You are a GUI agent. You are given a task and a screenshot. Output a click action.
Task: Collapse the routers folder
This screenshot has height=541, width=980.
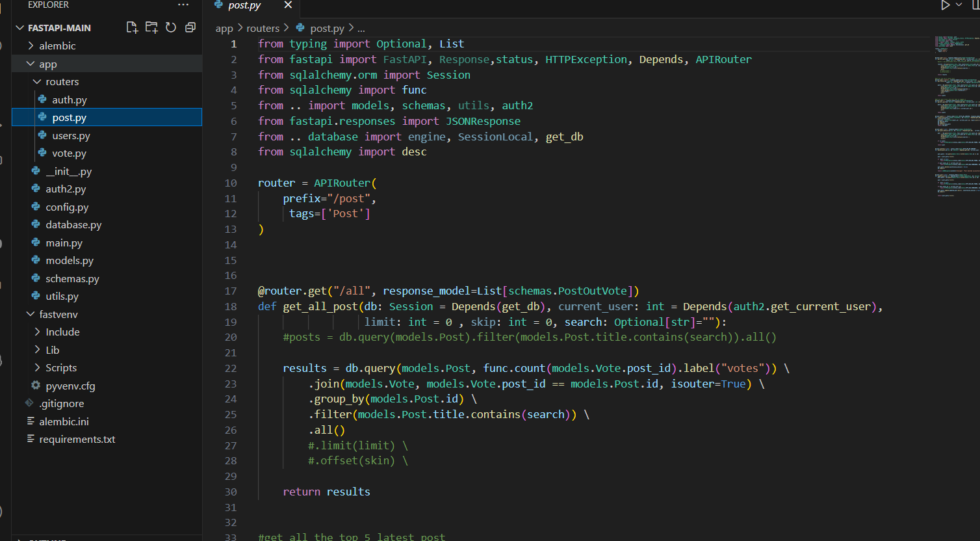click(37, 81)
